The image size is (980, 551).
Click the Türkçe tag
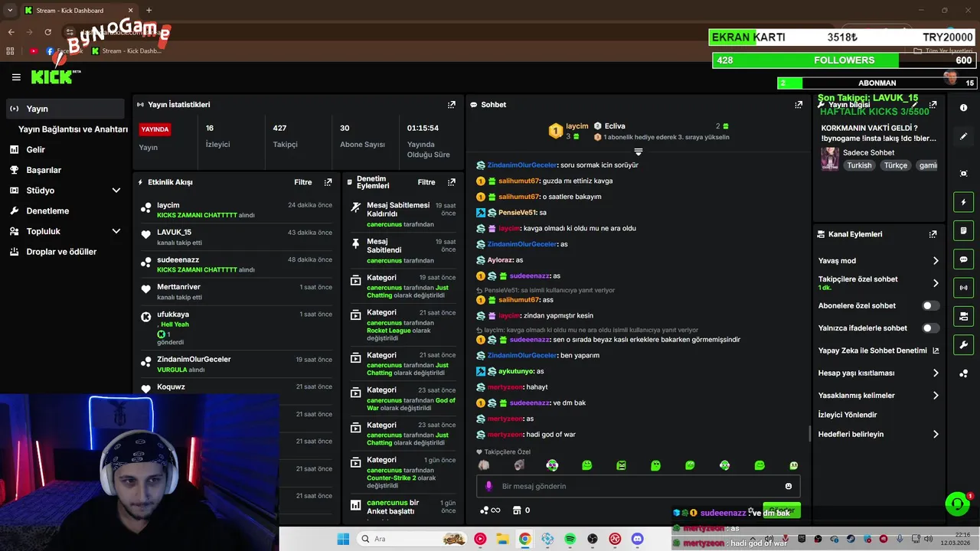point(896,165)
